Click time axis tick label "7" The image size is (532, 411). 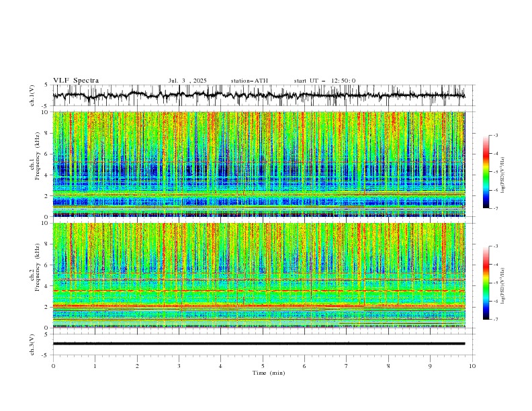(347, 366)
